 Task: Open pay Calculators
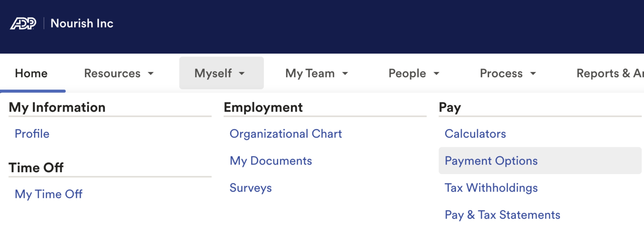(475, 134)
